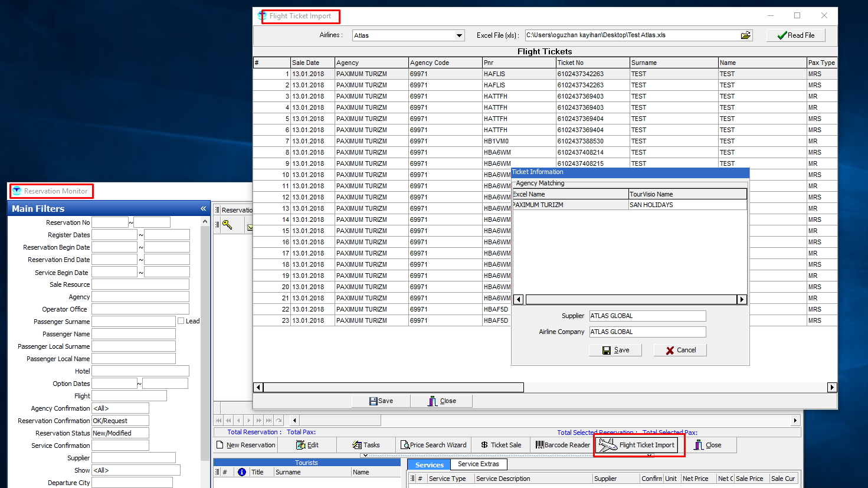Click the blue info icon in Tourists grid

[241, 472]
